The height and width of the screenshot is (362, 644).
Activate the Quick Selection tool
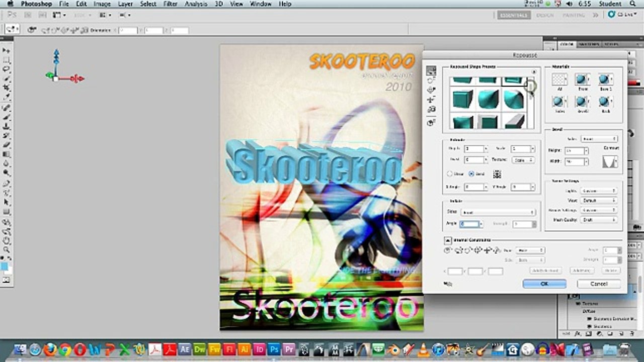pyautogui.click(x=7, y=79)
